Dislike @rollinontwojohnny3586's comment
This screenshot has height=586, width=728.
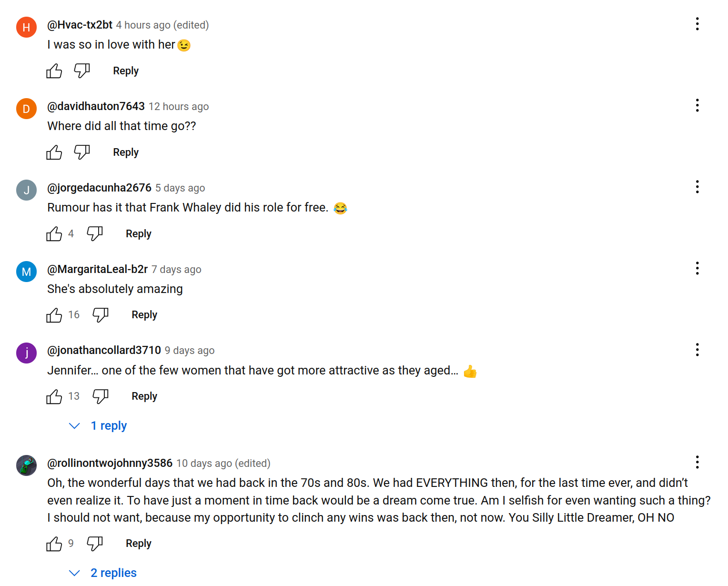click(95, 544)
